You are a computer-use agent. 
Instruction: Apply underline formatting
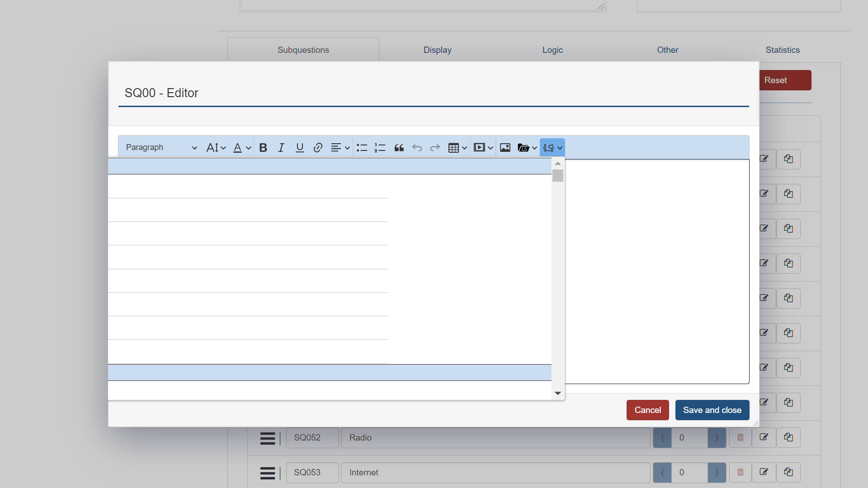click(x=299, y=148)
